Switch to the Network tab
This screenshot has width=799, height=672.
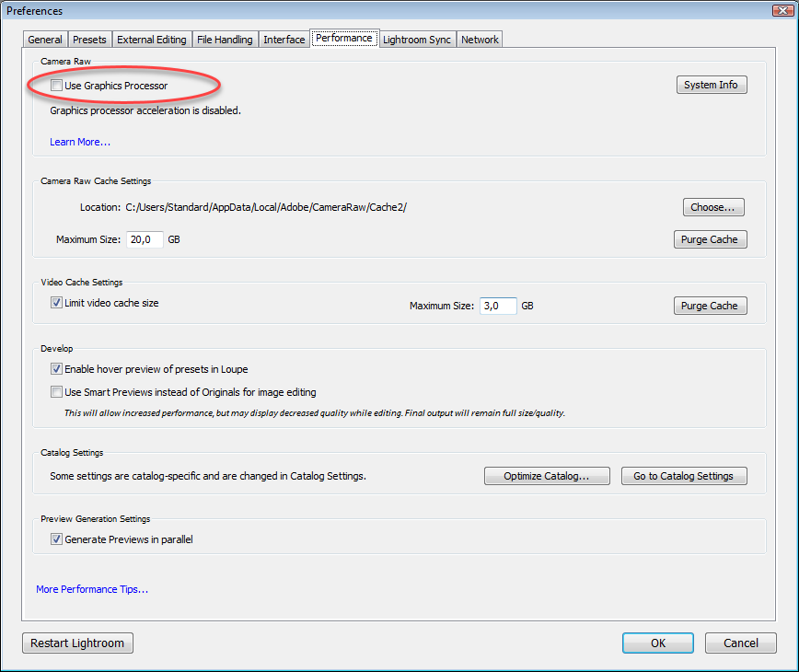pyautogui.click(x=479, y=39)
